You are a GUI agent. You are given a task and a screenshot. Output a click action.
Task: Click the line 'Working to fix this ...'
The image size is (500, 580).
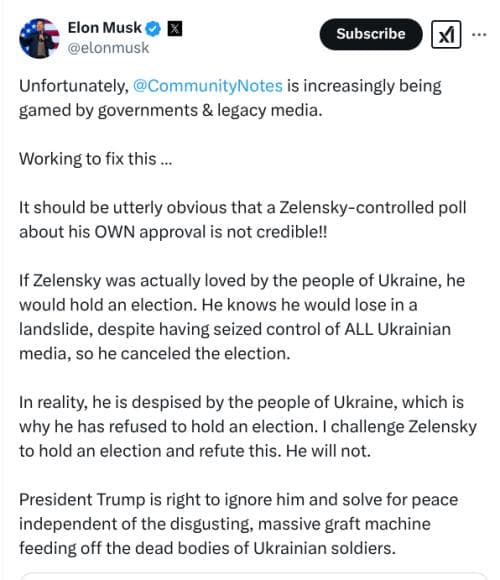96,159
